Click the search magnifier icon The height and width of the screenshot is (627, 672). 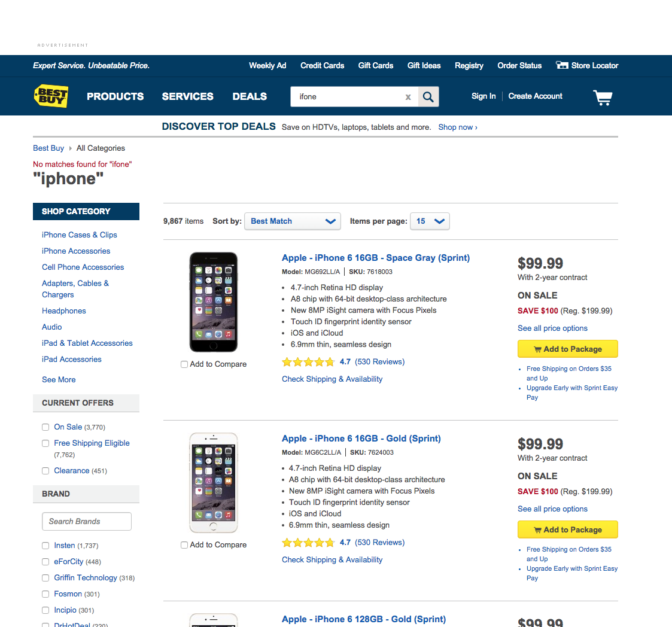coord(428,97)
